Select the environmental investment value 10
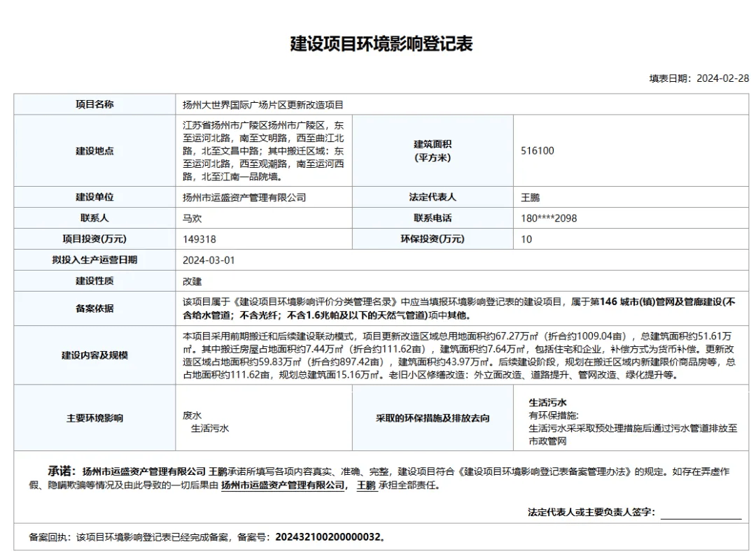The image size is (756, 556). pos(526,239)
